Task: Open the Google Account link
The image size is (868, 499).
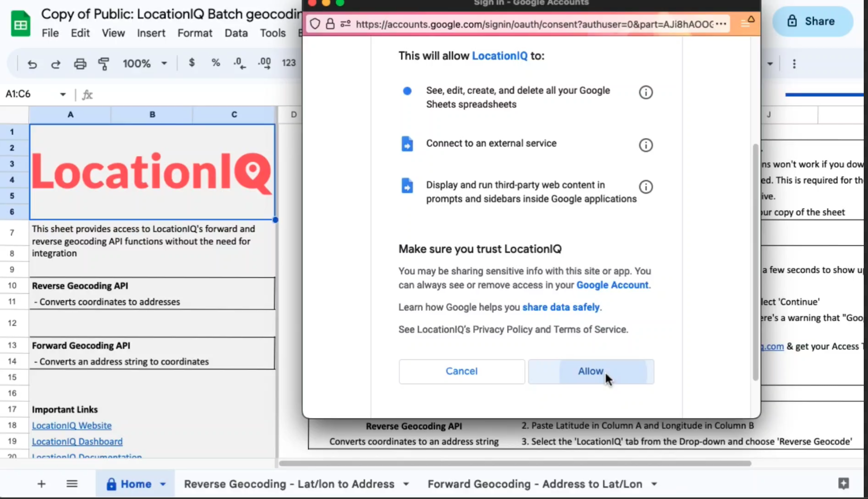Action: 612,285
